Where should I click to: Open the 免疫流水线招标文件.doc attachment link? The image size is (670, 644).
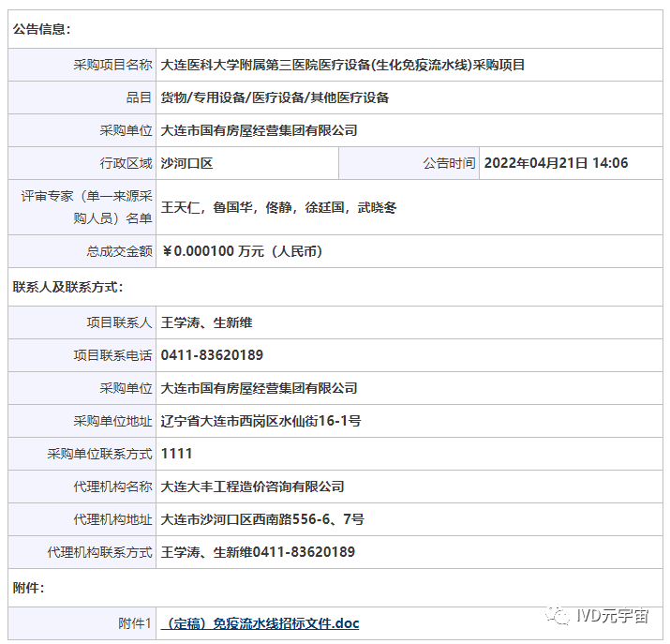(260, 623)
